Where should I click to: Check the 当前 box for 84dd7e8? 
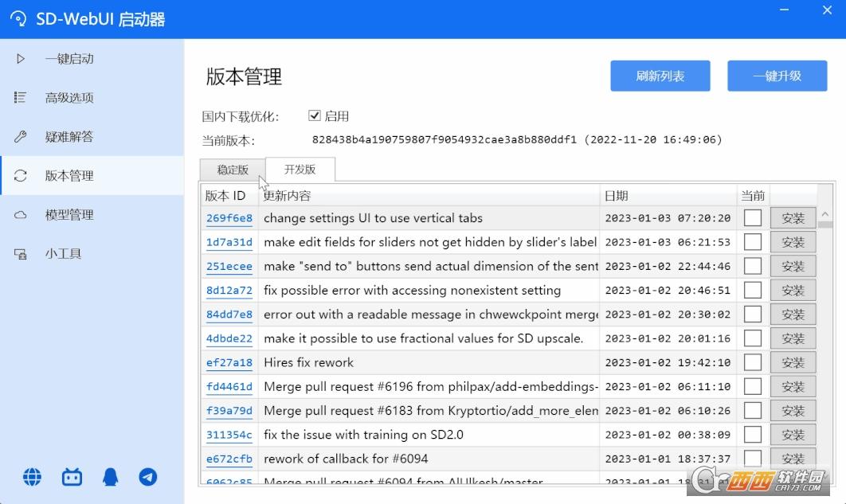click(753, 315)
